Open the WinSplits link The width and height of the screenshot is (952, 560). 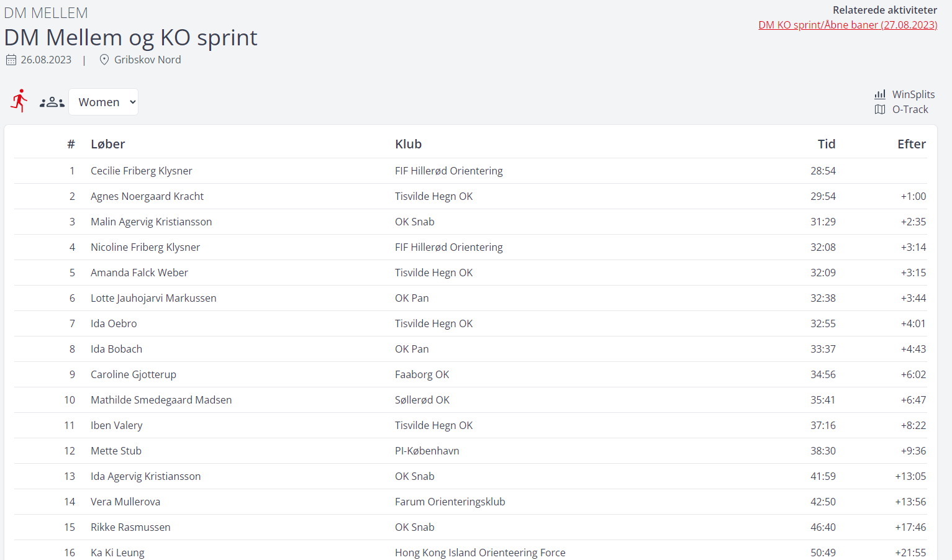913,94
